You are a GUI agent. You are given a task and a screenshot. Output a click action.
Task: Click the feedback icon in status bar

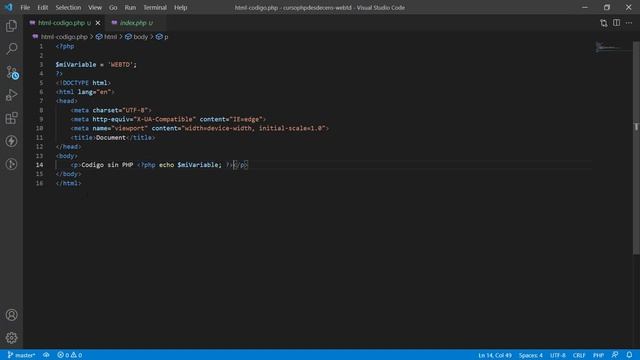click(x=615, y=355)
